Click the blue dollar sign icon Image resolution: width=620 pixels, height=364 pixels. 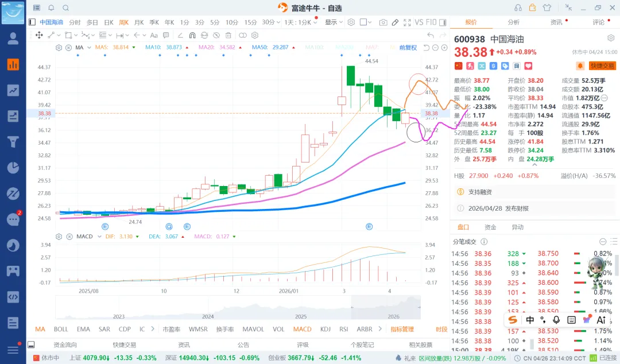pos(494,65)
